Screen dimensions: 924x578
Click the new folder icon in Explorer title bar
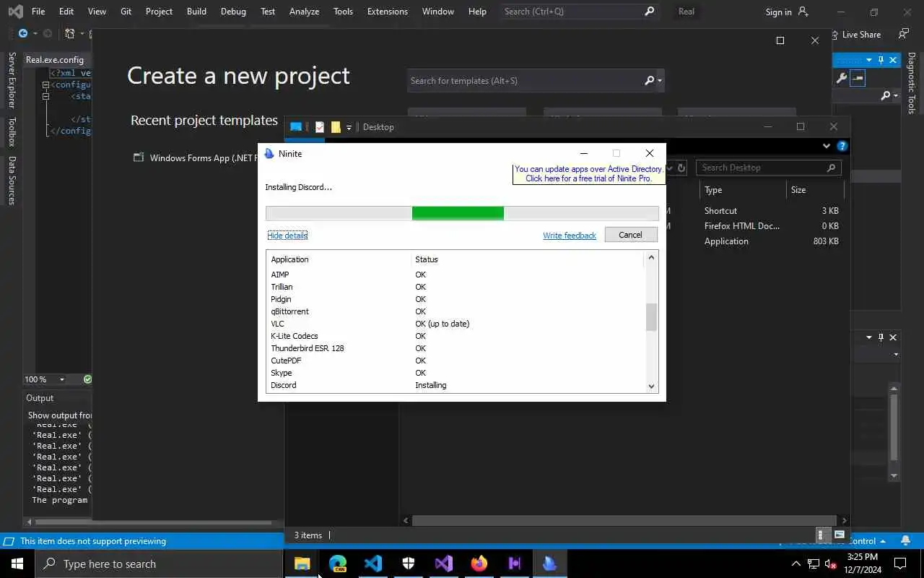click(336, 127)
